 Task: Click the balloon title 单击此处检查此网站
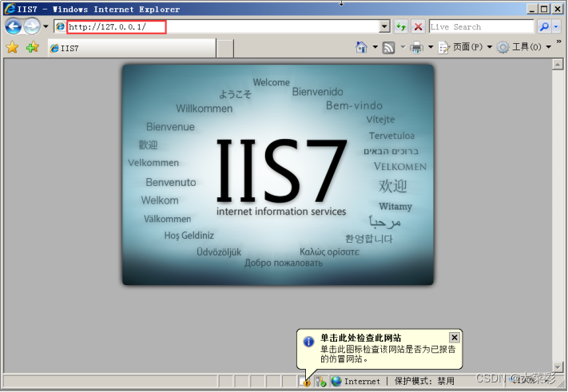[x=360, y=338]
